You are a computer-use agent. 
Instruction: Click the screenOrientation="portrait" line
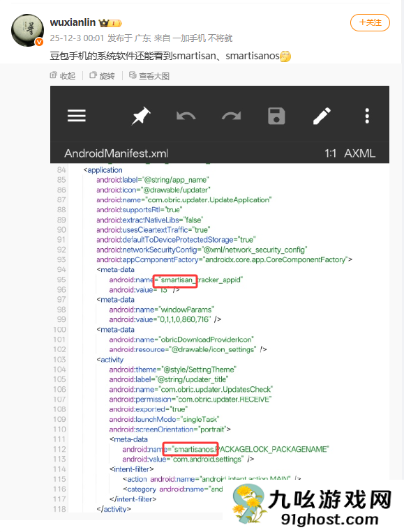[170, 430]
